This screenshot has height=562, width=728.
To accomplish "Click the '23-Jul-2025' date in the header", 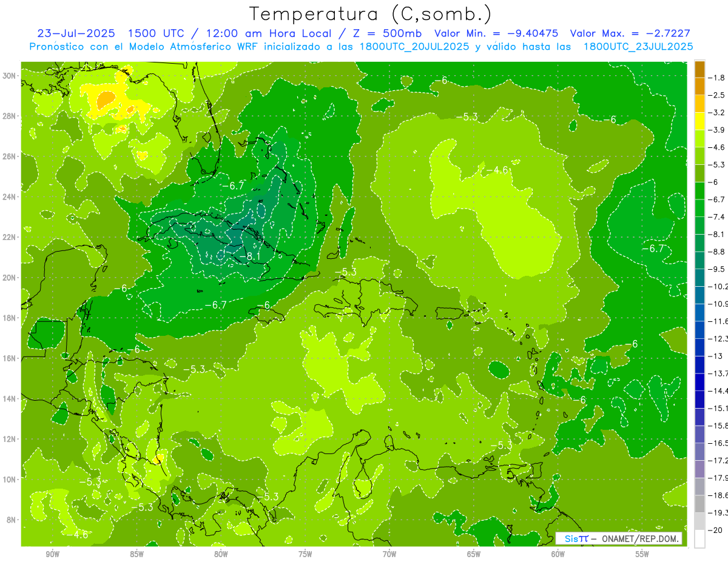I will pos(76,33).
